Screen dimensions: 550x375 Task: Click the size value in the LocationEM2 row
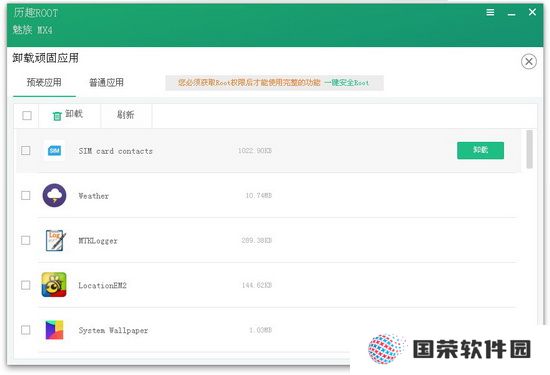257,285
